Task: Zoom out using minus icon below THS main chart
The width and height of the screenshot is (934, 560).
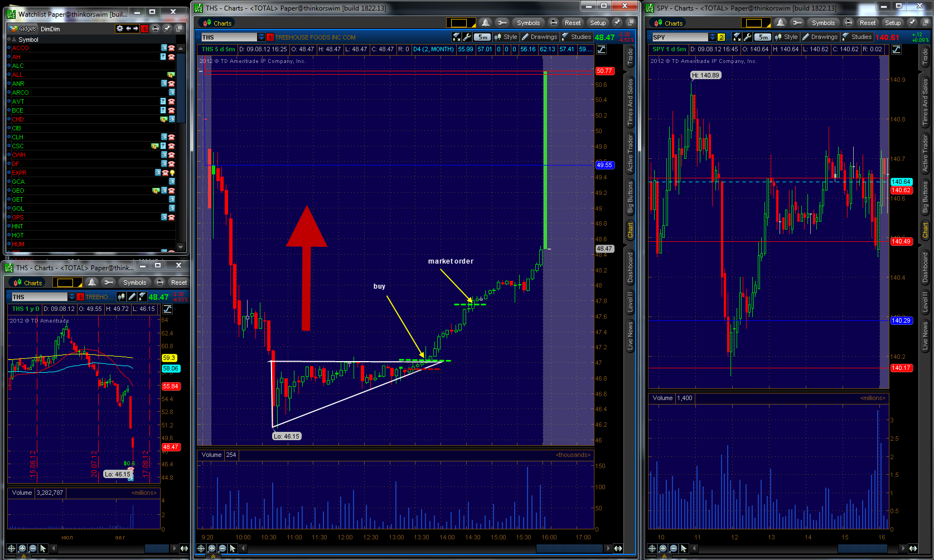Action: (x=222, y=549)
